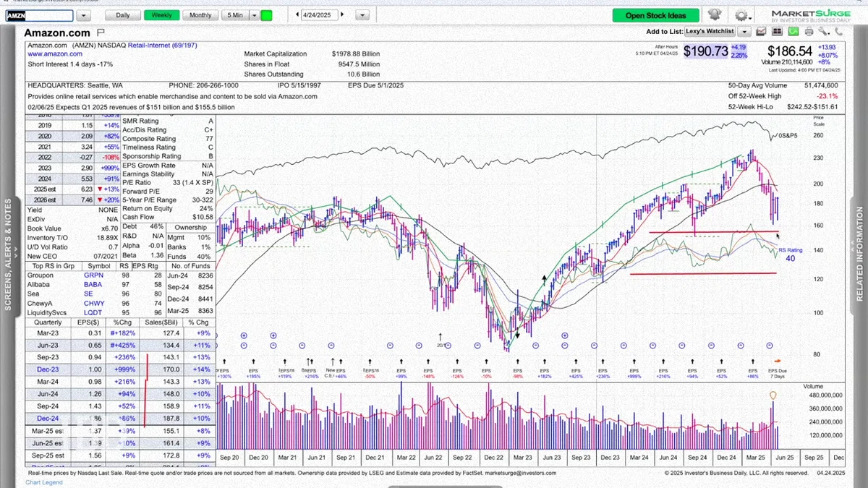Click into the AMZN symbol input field

(39, 15)
